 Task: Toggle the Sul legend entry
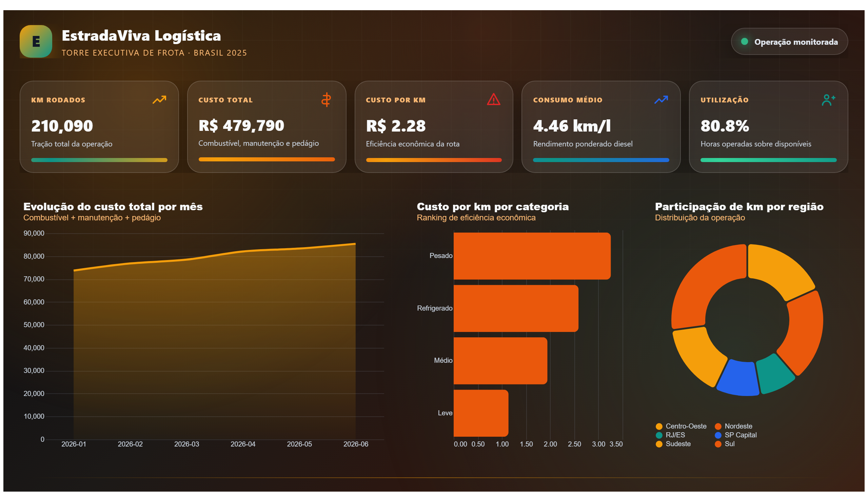tap(725, 444)
